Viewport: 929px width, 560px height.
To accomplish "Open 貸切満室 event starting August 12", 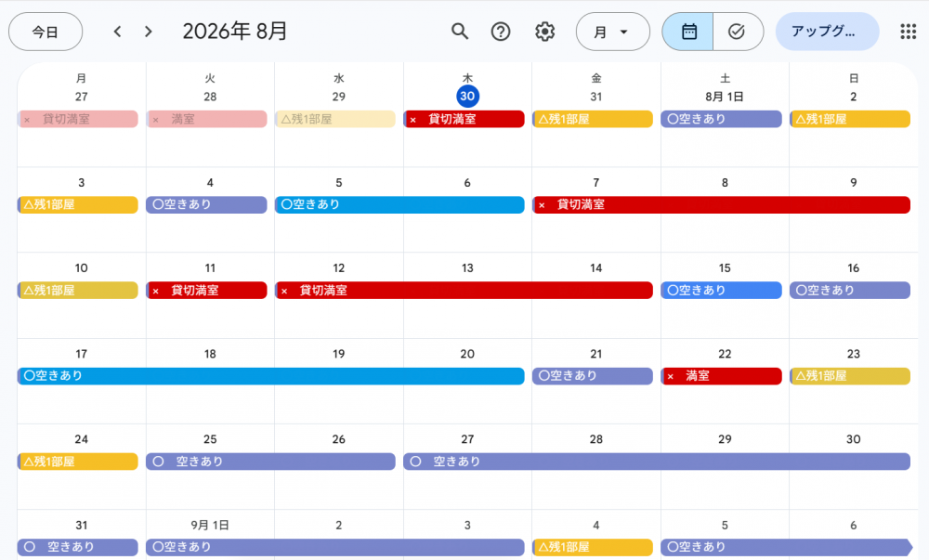I will click(x=464, y=290).
